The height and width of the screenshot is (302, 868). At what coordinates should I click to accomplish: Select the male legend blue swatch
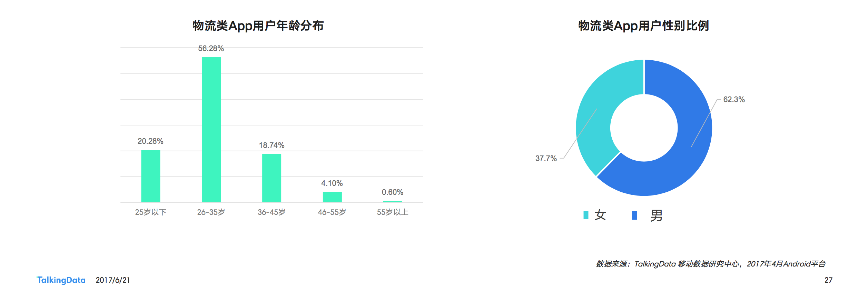click(x=634, y=215)
